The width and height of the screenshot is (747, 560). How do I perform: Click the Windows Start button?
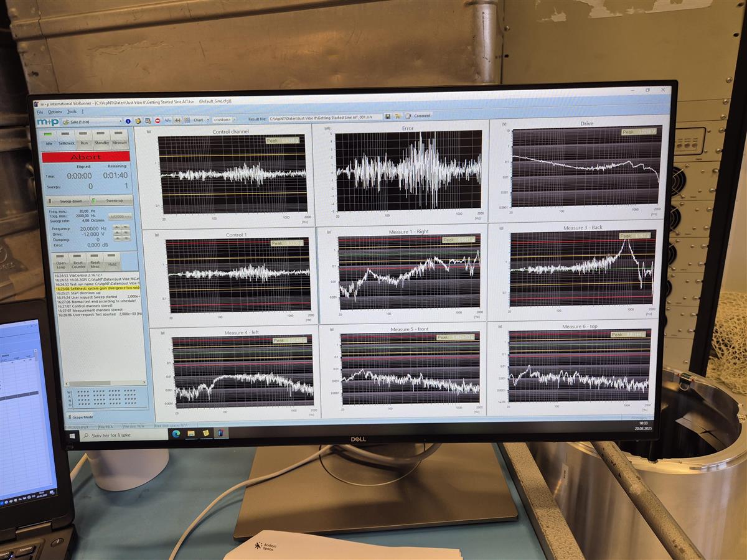[x=72, y=435]
